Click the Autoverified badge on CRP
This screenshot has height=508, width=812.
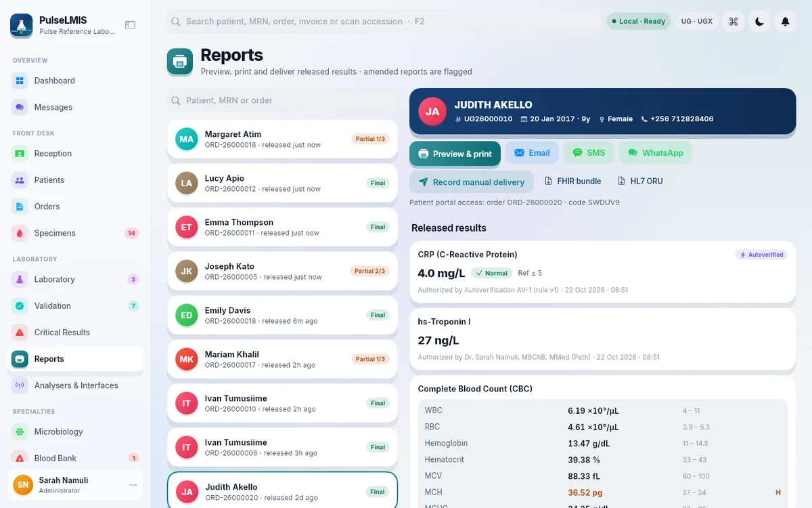(761, 255)
